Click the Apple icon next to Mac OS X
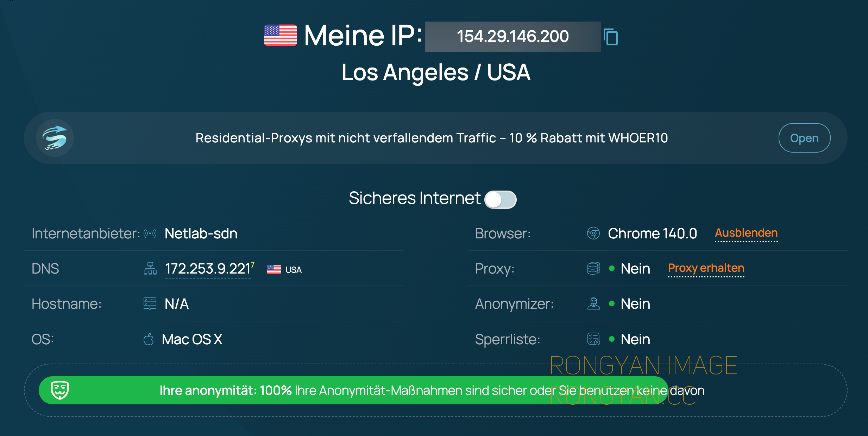This screenshot has height=436, width=868. pyautogui.click(x=149, y=339)
